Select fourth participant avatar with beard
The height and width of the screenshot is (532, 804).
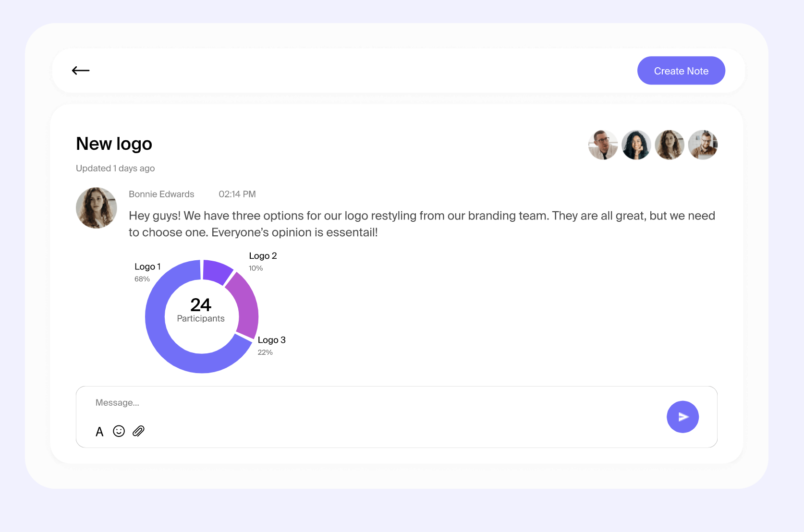pyautogui.click(x=703, y=145)
